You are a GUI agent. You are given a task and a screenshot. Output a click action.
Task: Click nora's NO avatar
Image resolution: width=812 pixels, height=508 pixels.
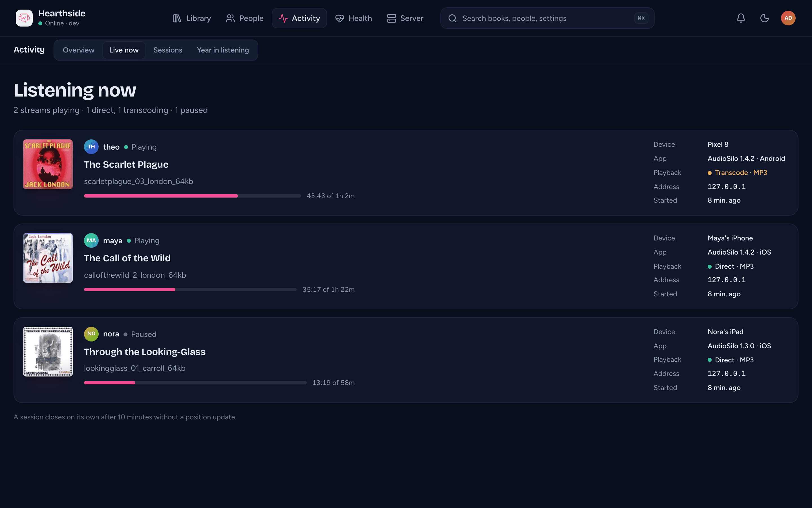tap(91, 334)
